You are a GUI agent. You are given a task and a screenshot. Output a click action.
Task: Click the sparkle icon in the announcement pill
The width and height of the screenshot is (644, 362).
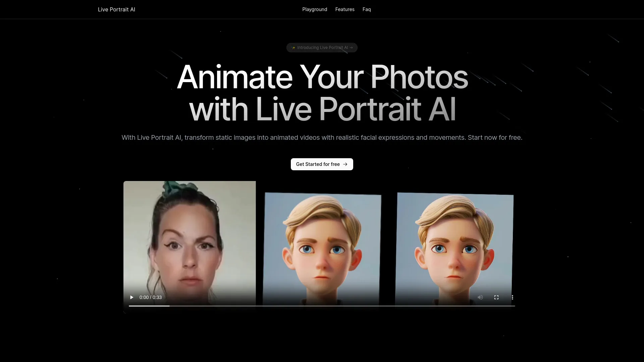click(293, 47)
